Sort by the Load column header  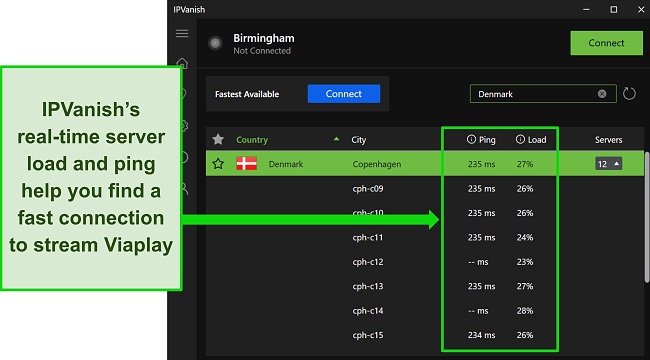[x=537, y=140]
